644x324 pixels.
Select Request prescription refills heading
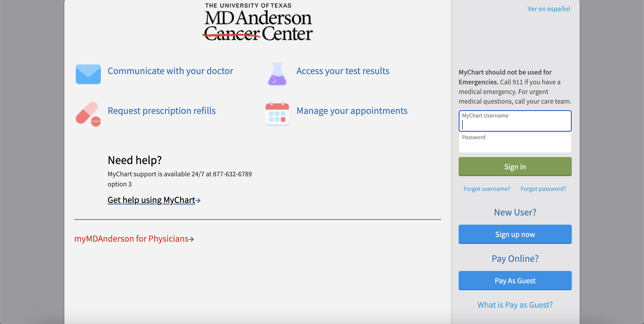click(x=161, y=111)
